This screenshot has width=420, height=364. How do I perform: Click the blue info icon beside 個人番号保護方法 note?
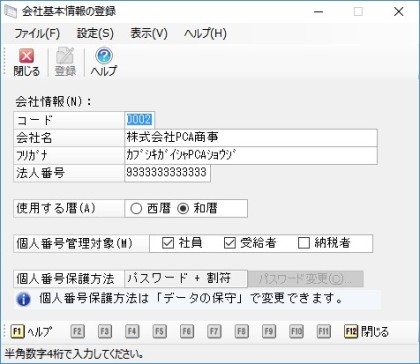23,299
